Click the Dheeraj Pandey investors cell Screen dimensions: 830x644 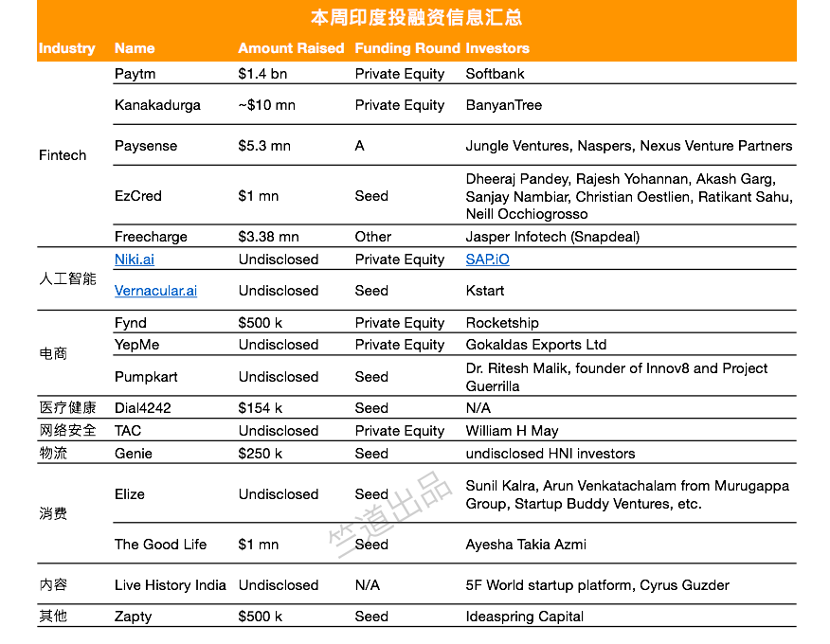(629, 196)
